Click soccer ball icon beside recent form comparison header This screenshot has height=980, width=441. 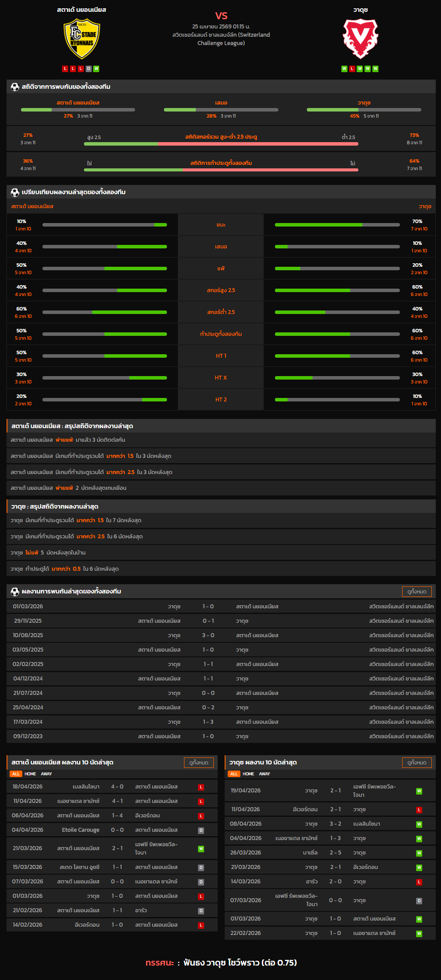coord(15,192)
